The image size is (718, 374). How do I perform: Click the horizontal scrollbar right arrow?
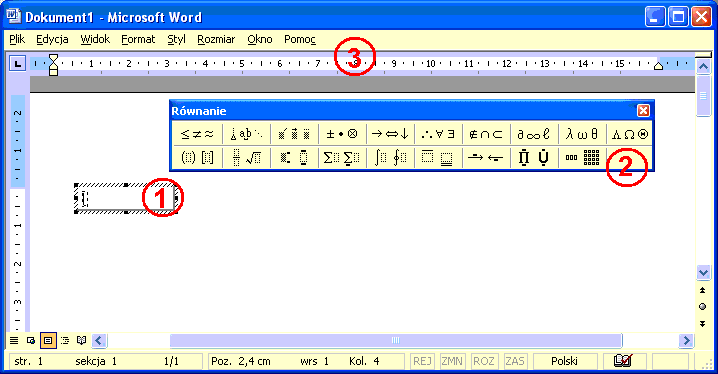coord(686,340)
